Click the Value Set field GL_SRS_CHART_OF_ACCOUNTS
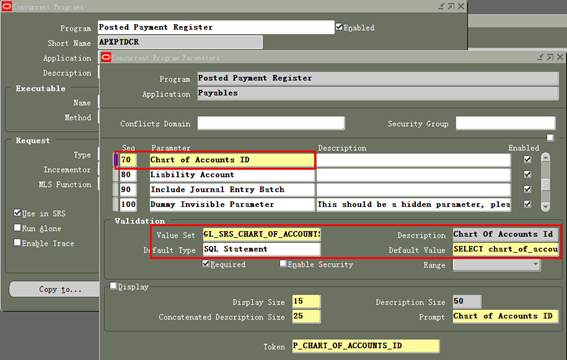The height and width of the screenshot is (360, 567). pos(261,234)
